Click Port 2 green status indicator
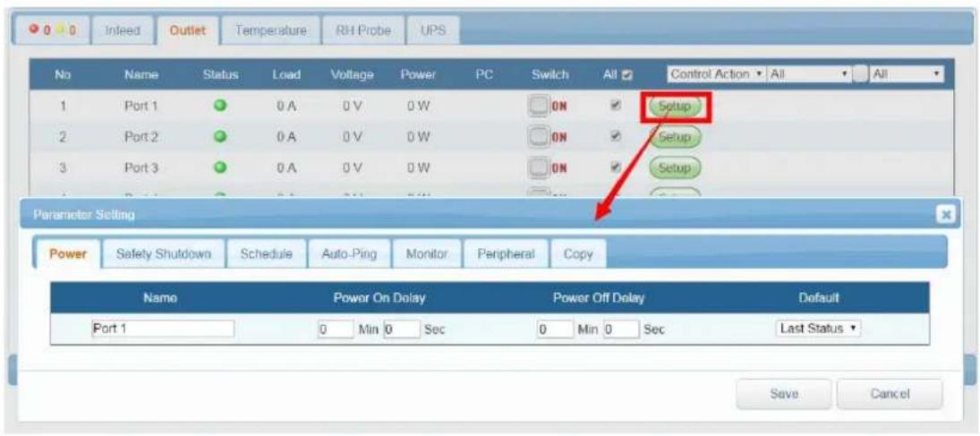 [x=220, y=136]
